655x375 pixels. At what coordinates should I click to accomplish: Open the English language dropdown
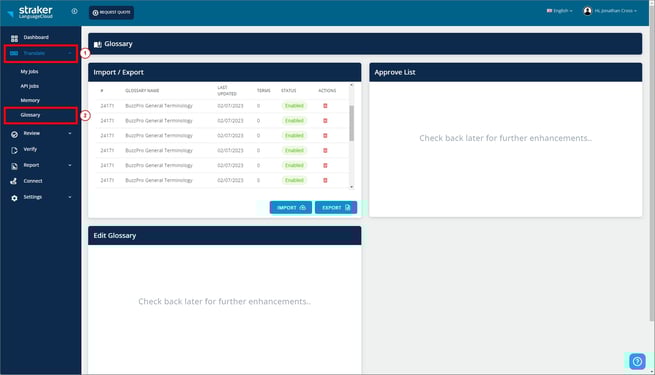[x=559, y=11]
